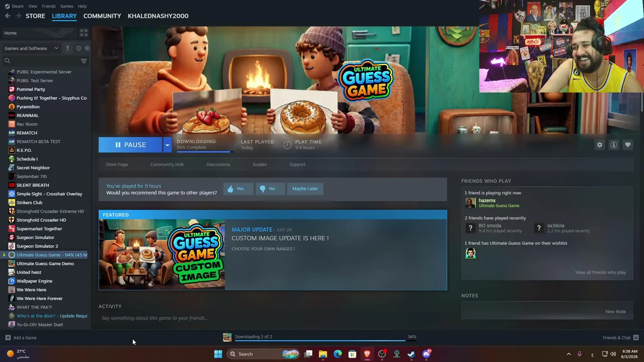Viewport: 644px width, 362px height.
Task: View all friends who play
Action: tap(600, 273)
